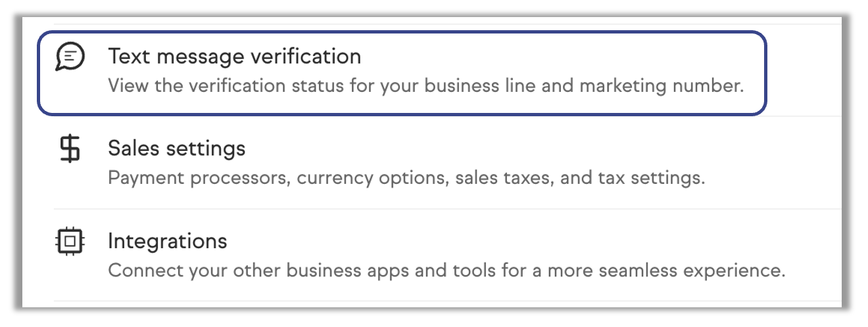Select the 'Sales settings' title text
868x327 pixels.
[x=176, y=148]
